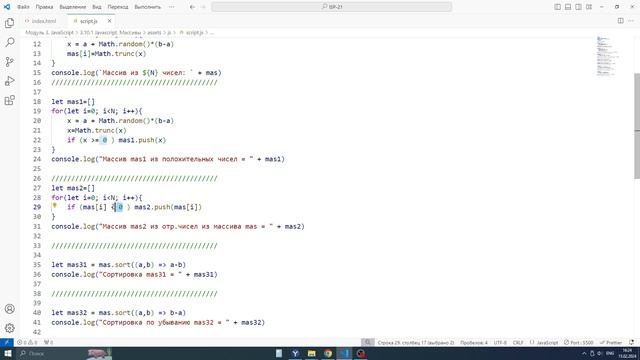Click the ports indicator in status bar
640x360 pixels.
click(x=49, y=342)
